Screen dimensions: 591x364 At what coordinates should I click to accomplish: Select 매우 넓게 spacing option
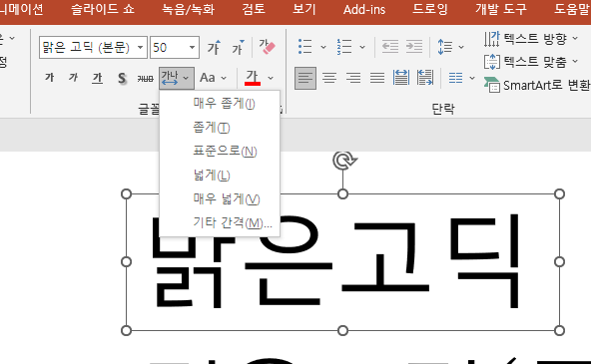tap(220, 198)
